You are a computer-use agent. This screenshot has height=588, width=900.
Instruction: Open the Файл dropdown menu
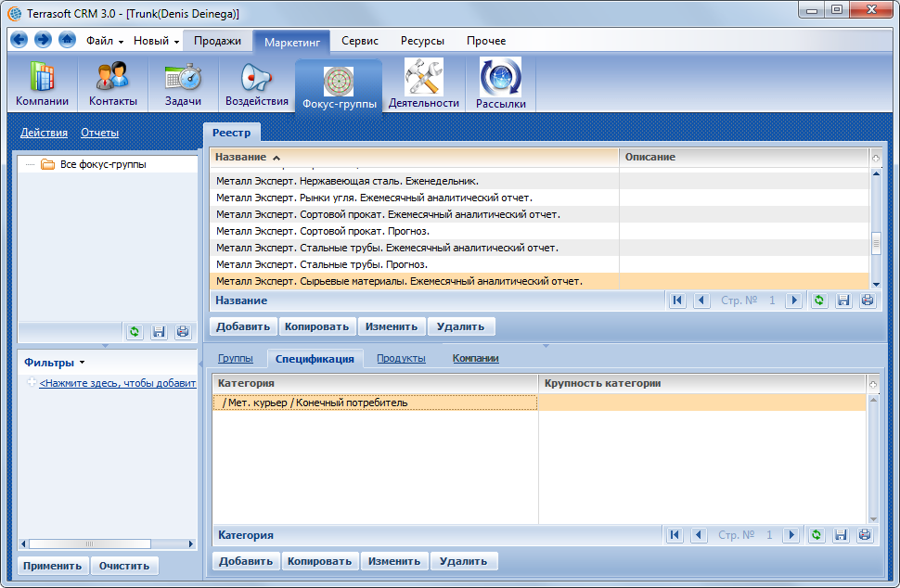105,41
